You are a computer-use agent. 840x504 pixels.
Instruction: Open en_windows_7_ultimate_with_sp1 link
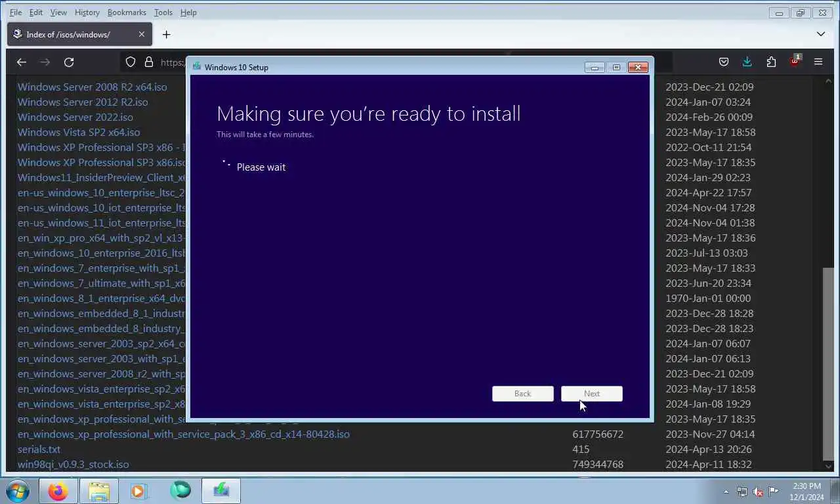pyautogui.click(x=102, y=283)
